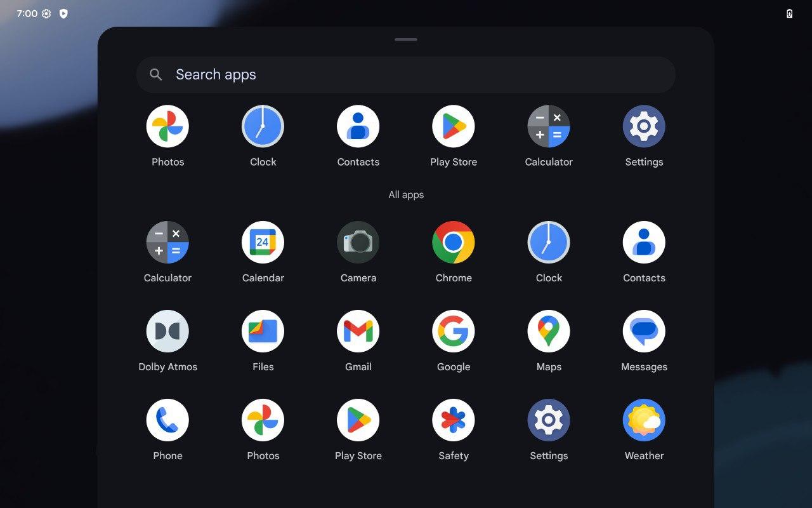Launch the Chrome browser
This screenshot has height=508, width=812.
454,242
